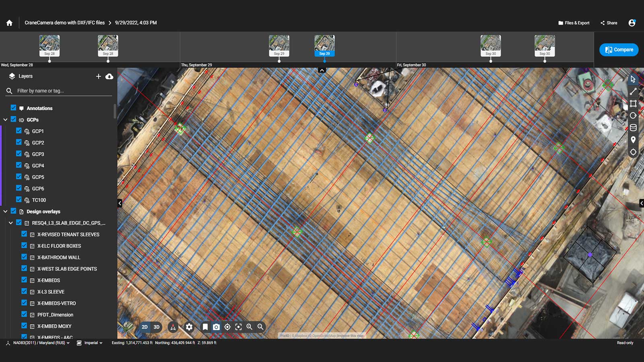
Task: Toggle the PFDT_Dimension checkbox
Action: 24,314
